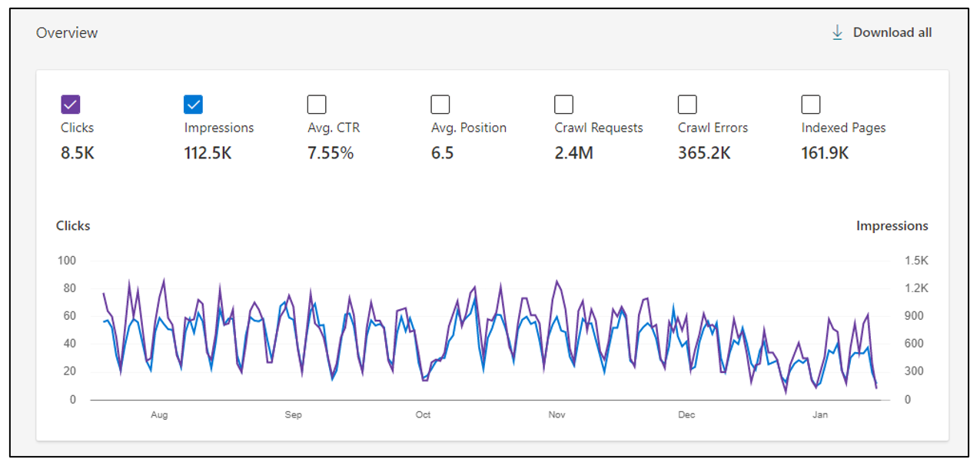Click the Aug label on the chart axis
The height and width of the screenshot is (469, 980).
[x=159, y=415]
